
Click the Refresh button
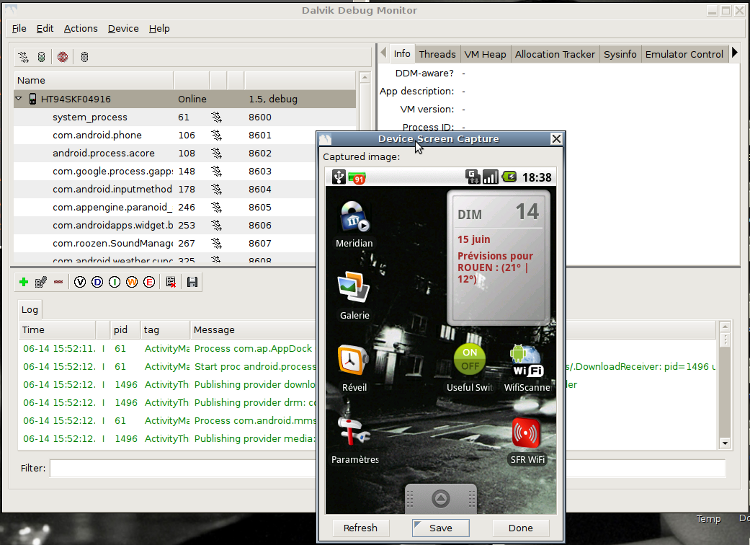(x=360, y=528)
